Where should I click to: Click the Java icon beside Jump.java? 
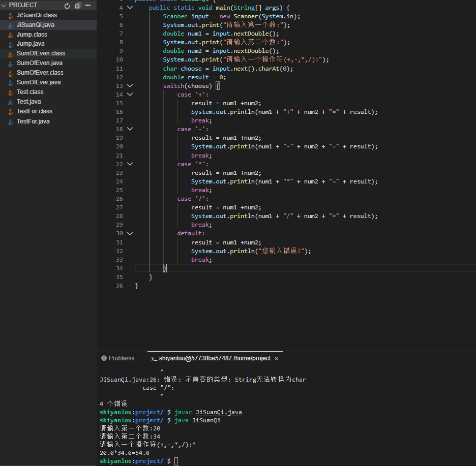tap(11, 44)
